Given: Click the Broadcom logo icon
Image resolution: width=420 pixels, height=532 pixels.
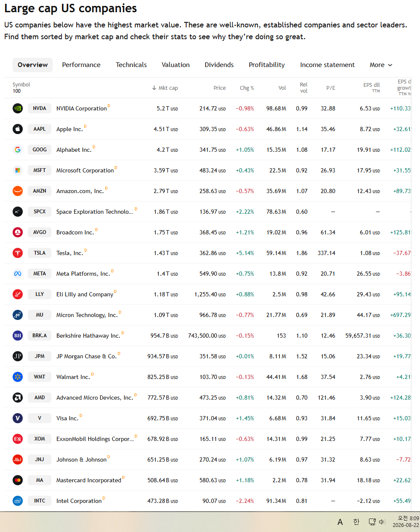Looking at the screenshot, I should coord(18,232).
